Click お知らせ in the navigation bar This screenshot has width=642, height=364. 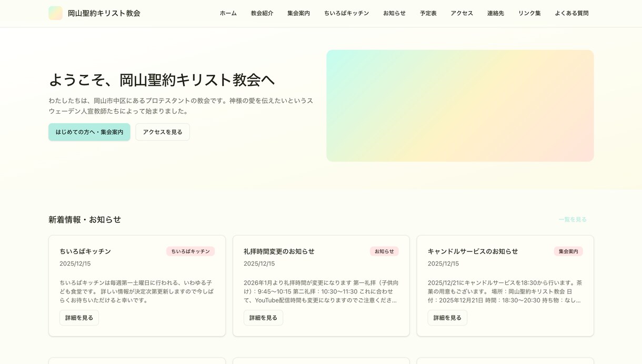[x=394, y=13]
